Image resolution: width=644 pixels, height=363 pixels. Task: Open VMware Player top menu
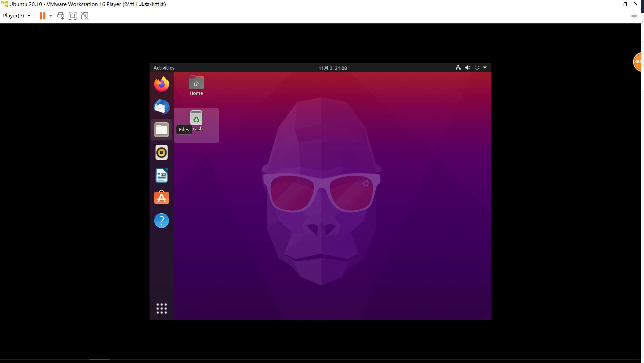(16, 15)
